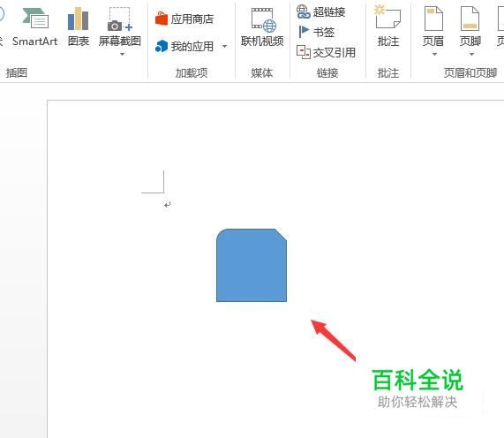Insert a SmartArt graphic
Image resolution: width=504 pixels, height=438 pixels.
[x=34, y=28]
